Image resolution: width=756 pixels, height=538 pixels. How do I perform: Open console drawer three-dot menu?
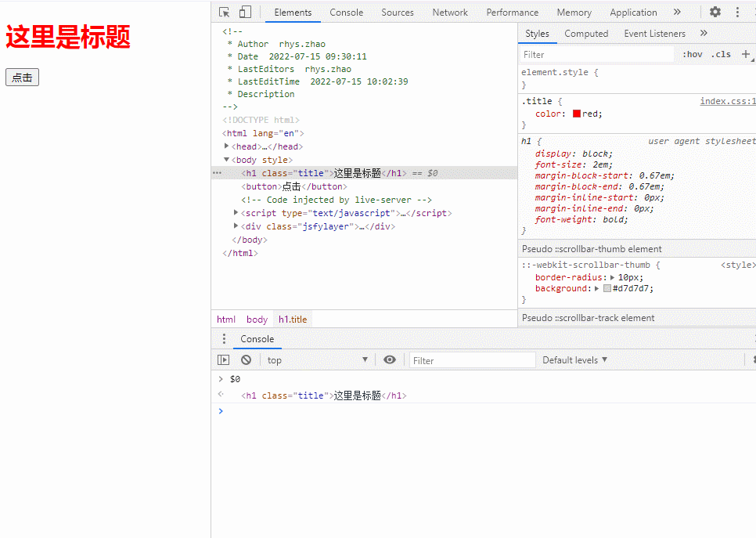224,339
